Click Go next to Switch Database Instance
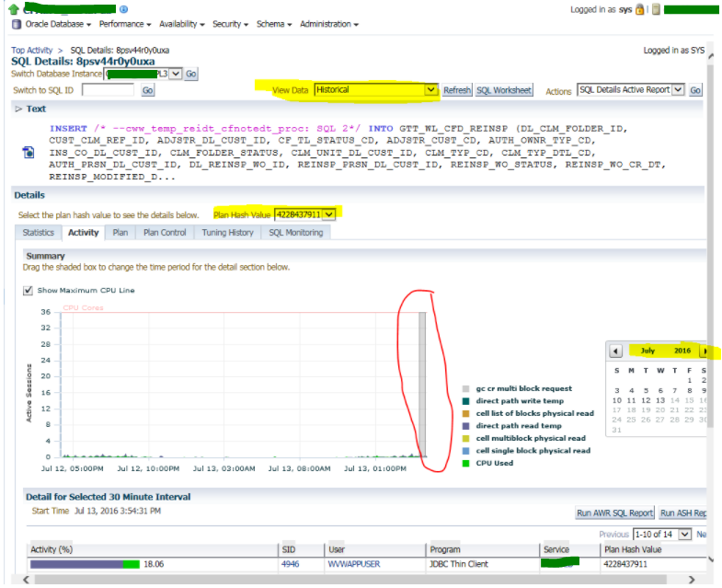The image size is (722, 588). (191, 74)
